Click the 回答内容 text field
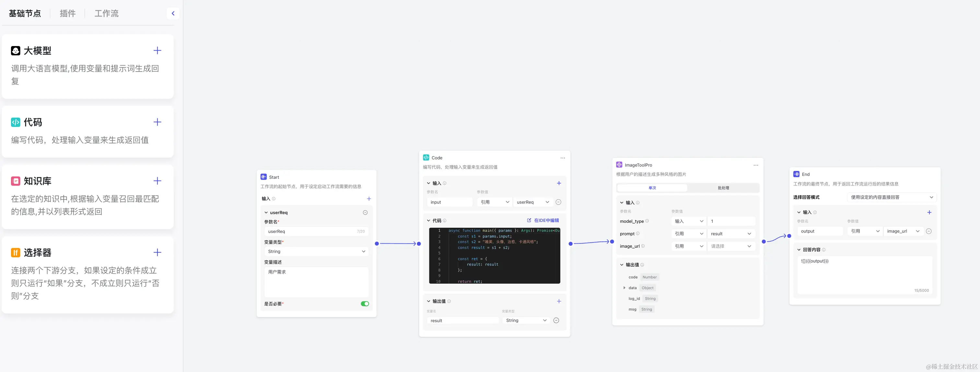The width and height of the screenshot is (980, 372). pos(864,274)
